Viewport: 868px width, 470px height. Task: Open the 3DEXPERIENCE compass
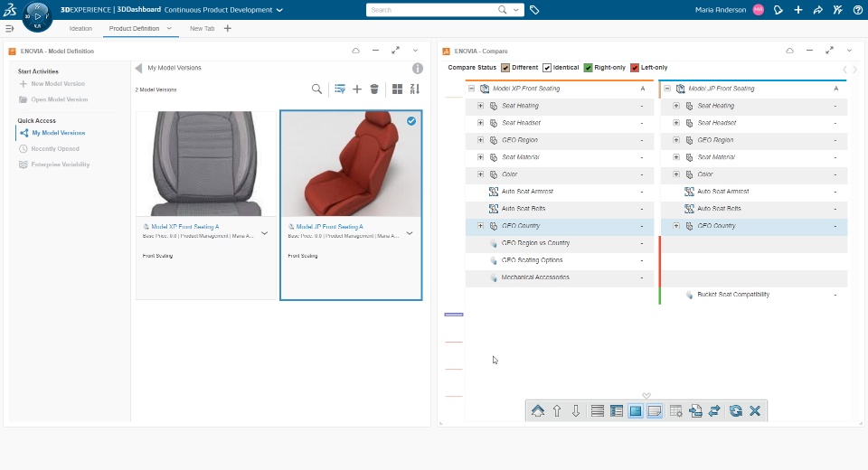coord(37,16)
